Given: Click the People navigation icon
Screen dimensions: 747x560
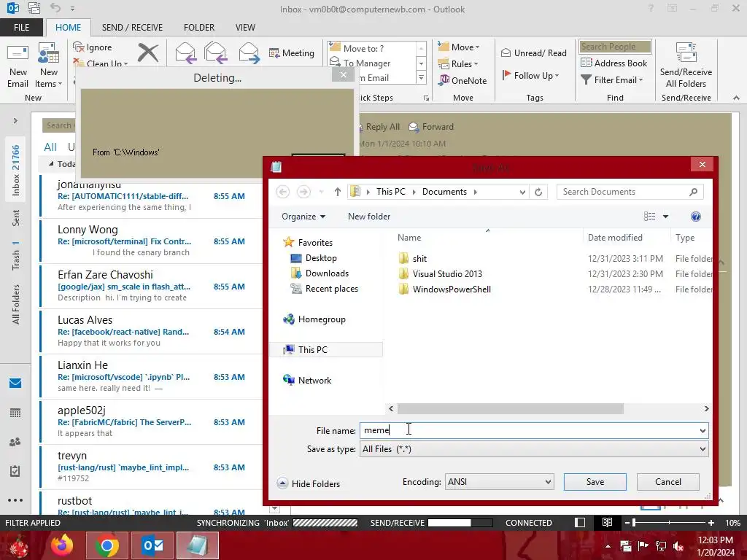Looking at the screenshot, I should coord(15,442).
